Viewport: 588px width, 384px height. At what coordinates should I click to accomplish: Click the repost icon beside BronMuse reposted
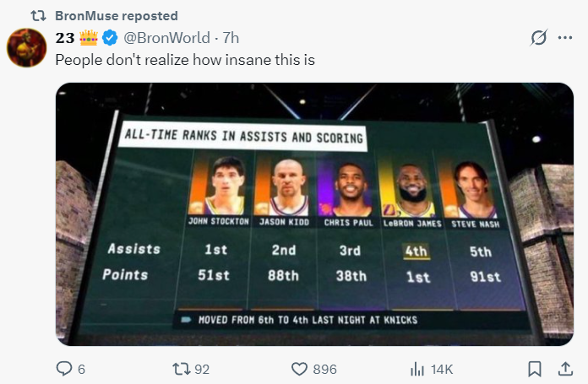[38, 16]
